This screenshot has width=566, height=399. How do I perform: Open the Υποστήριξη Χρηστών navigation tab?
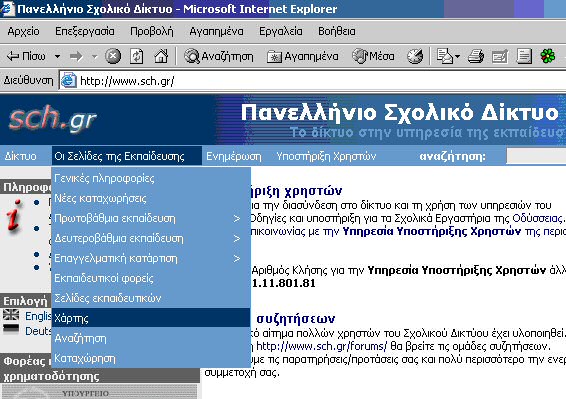click(326, 156)
